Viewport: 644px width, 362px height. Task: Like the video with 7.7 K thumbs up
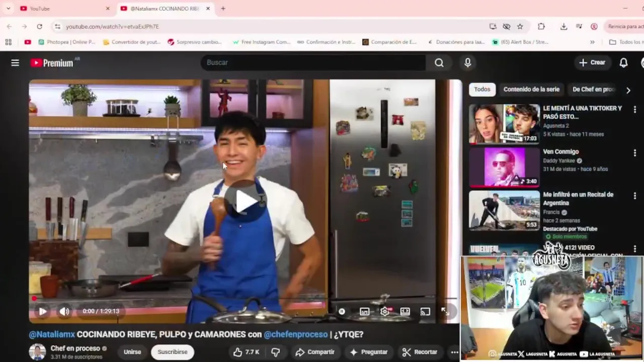[x=246, y=352]
